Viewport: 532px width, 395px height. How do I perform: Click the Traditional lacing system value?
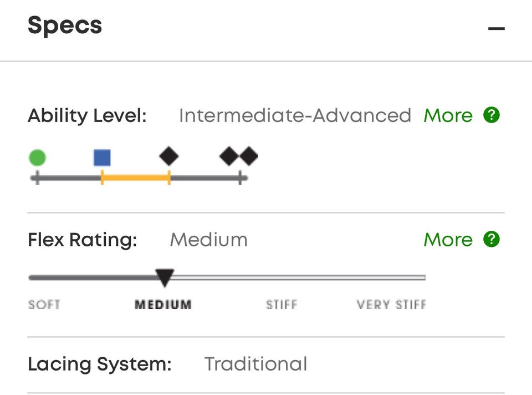click(255, 364)
